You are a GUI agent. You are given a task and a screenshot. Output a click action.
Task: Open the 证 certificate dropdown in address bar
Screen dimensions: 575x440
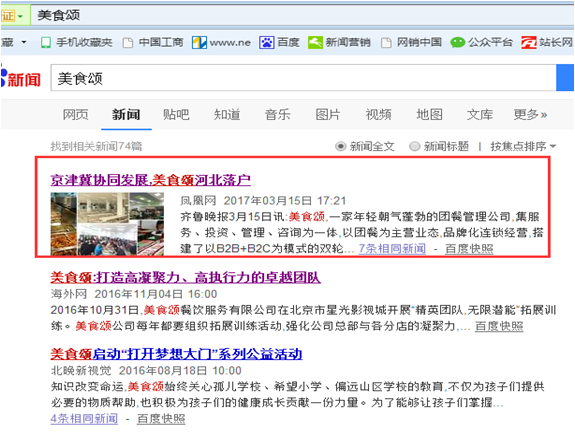[x=13, y=16]
